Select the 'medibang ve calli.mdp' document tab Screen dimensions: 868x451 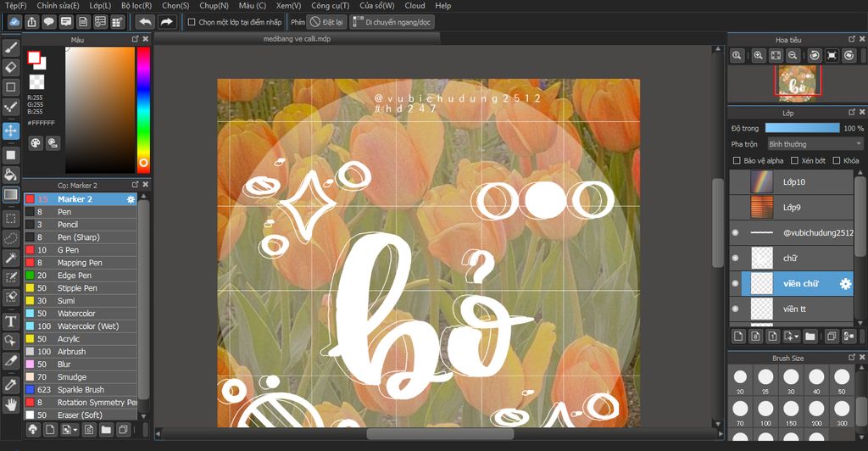point(298,39)
